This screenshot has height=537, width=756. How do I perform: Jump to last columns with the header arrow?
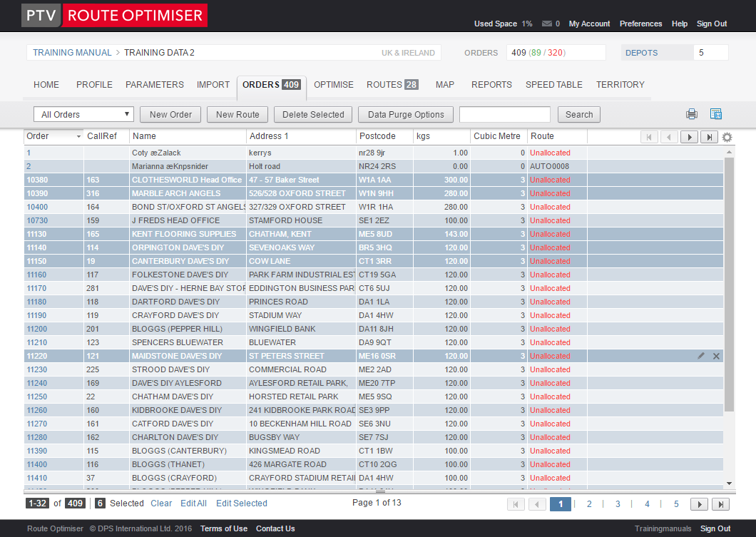tap(709, 138)
